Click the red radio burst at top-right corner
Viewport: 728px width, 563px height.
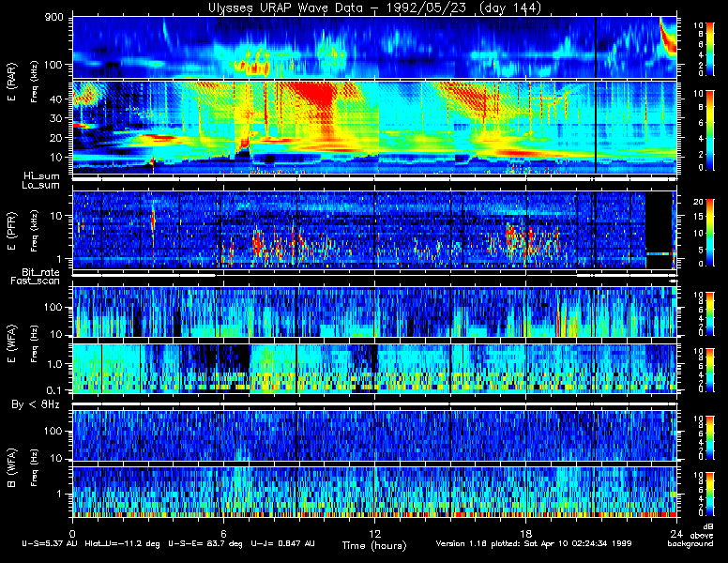(x=668, y=38)
